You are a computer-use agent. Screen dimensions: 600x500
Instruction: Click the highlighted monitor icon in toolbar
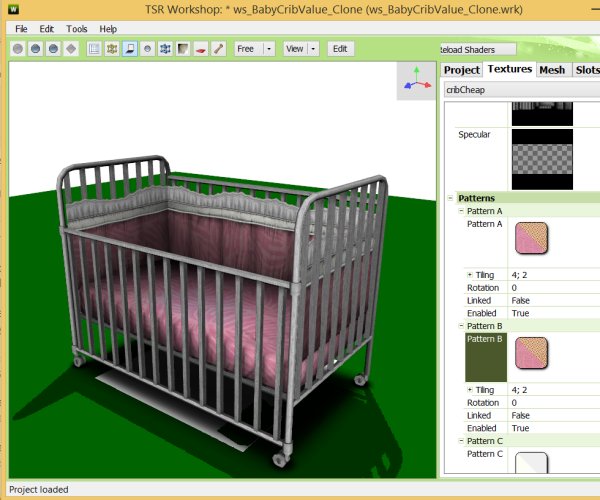pyautogui.click(x=130, y=48)
